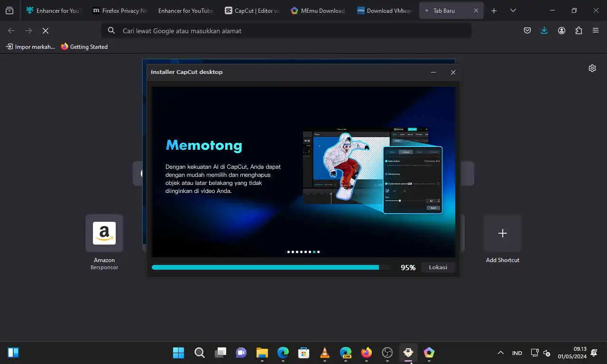Open Windows Search from taskbar
Image resolution: width=607 pixels, height=364 pixels.
(200, 353)
